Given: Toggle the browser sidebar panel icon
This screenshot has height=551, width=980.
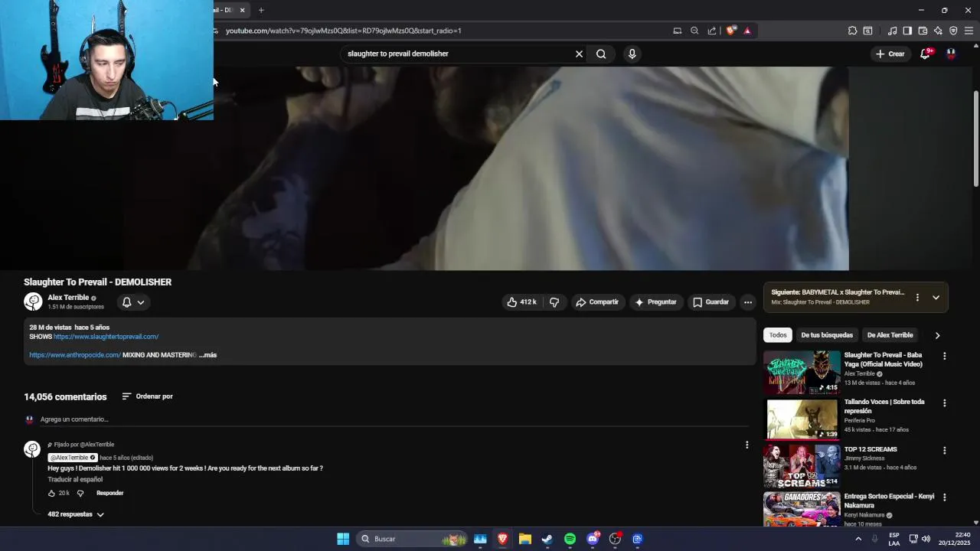Looking at the screenshot, I should click(x=907, y=31).
